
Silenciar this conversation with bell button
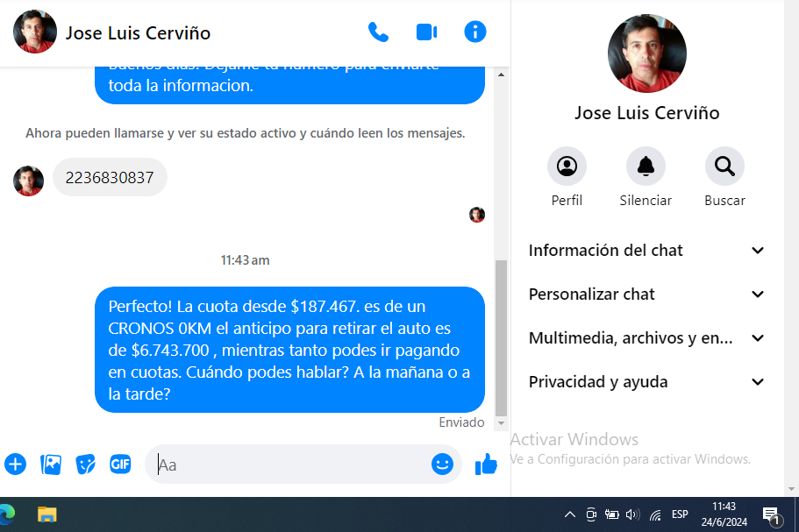646,167
